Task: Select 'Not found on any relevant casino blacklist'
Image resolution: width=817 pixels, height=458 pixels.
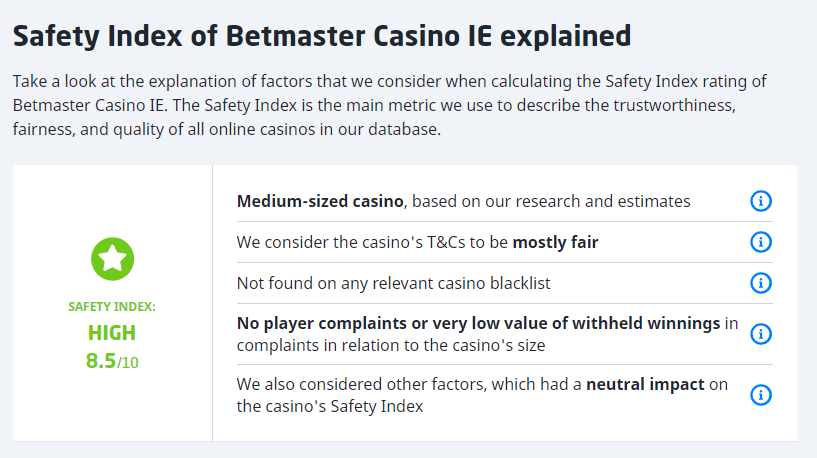Action: [x=393, y=283]
